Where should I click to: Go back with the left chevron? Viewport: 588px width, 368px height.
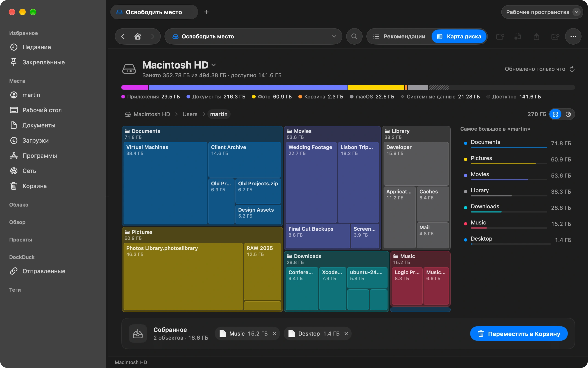tap(123, 37)
